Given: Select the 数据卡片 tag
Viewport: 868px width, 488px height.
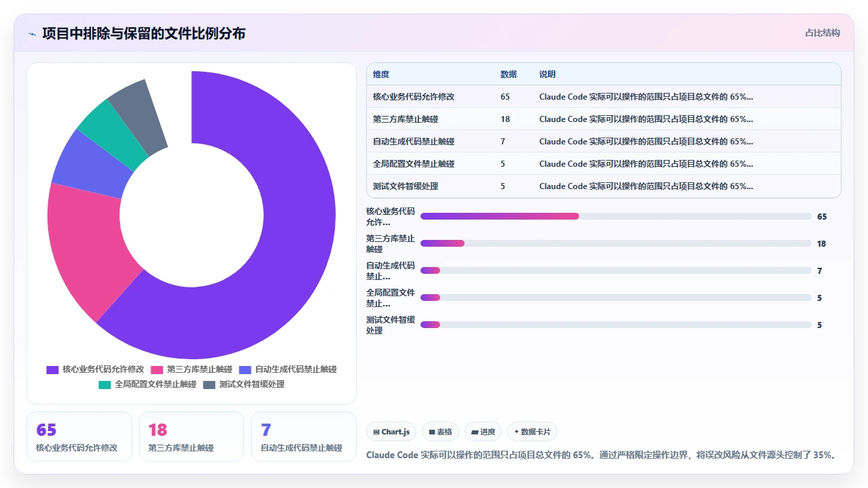Looking at the screenshot, I should (532, 432).
